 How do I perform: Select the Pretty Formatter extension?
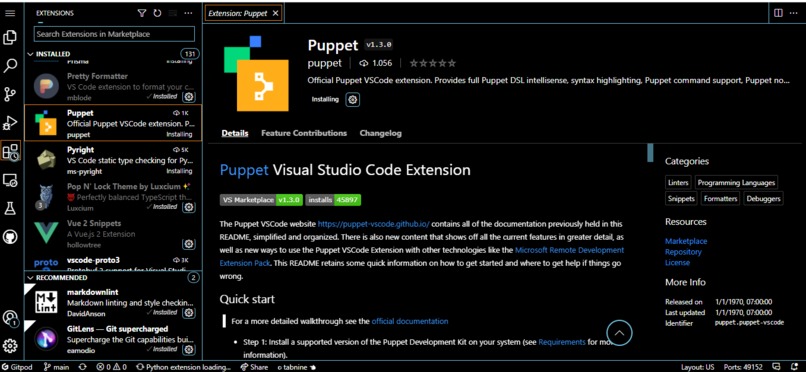pos(113,86)
